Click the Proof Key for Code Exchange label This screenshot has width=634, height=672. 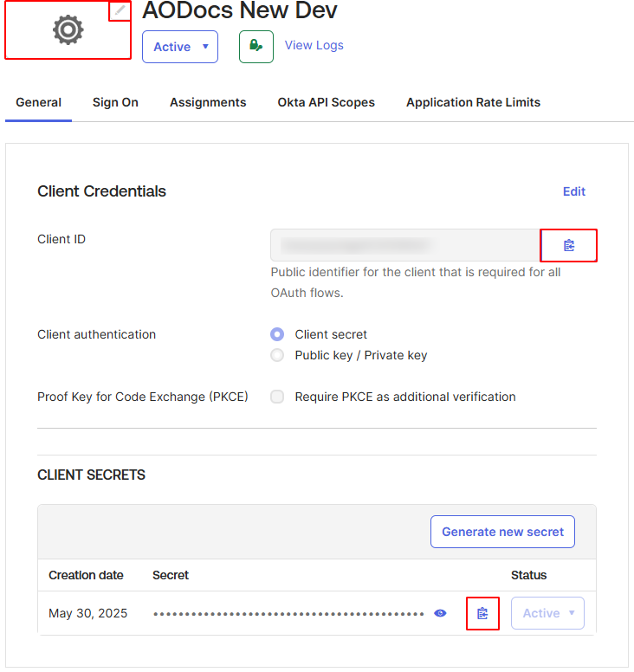(143, 397)
